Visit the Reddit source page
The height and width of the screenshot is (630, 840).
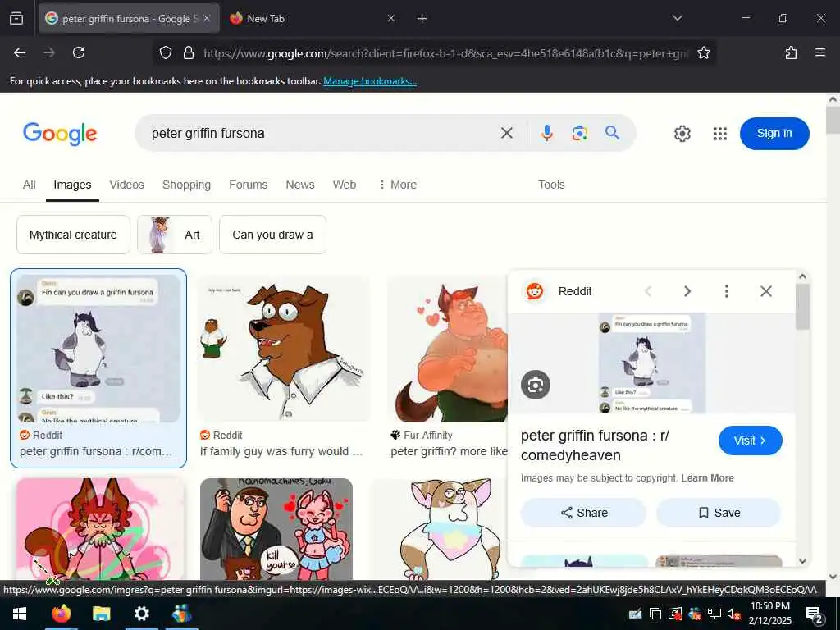click(750, 441)
